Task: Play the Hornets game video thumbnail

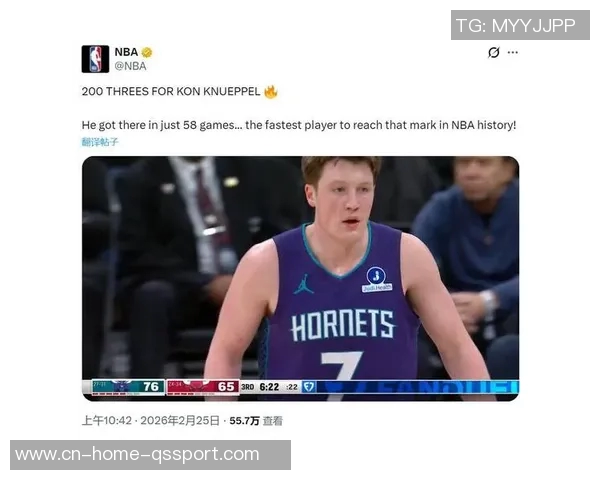Action: (300, 278)
